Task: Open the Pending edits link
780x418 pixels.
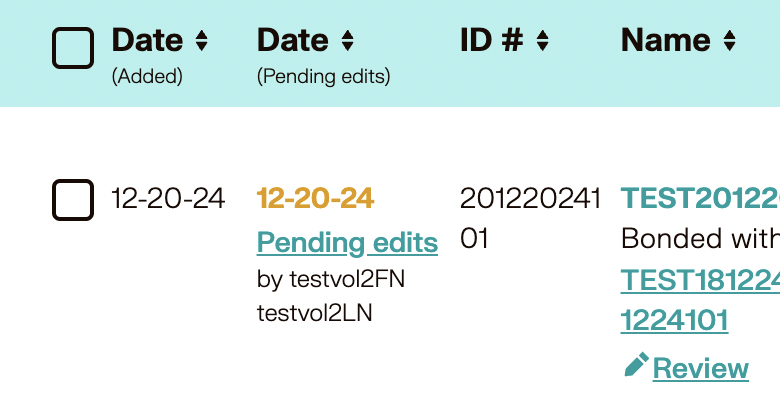Action: [x=347, y=242]
